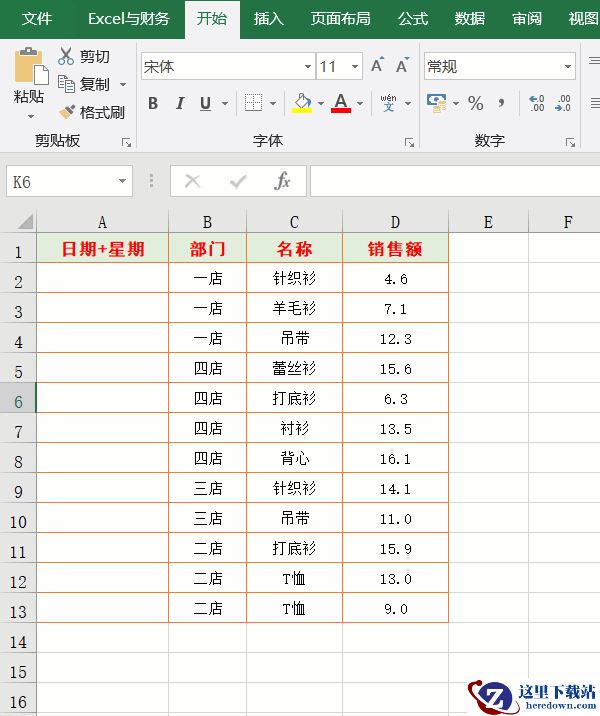Switch to the 公式 tab
600x716 pixels.
pos(413,19)
